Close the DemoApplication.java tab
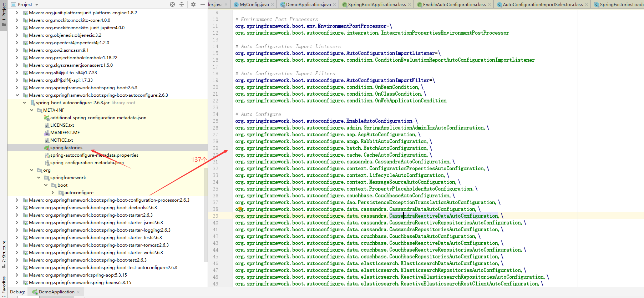Screen dimensions: 644x298 click(335, 5)
